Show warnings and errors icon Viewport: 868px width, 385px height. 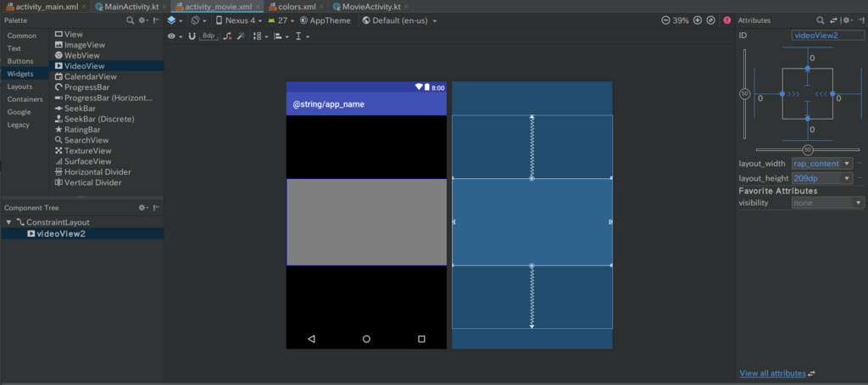(726, 20)
